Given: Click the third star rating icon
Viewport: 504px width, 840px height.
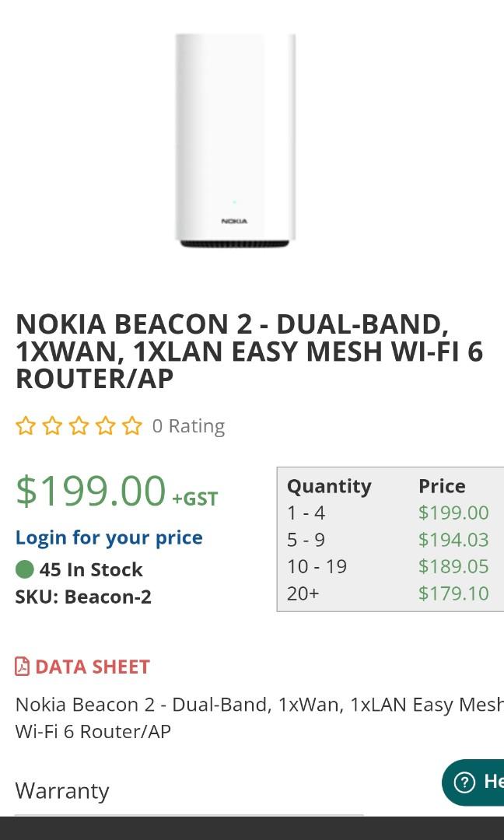Looking at the screenshot, I should pos(78,425).
